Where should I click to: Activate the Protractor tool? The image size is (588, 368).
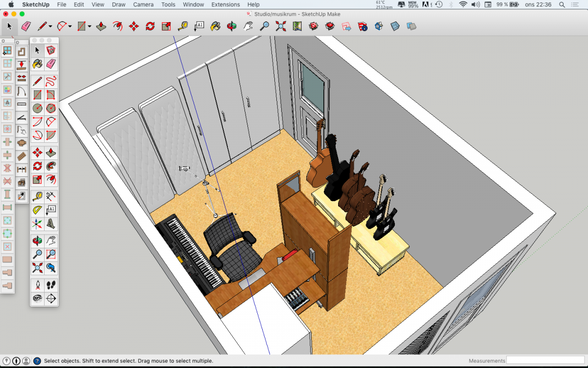37,210
